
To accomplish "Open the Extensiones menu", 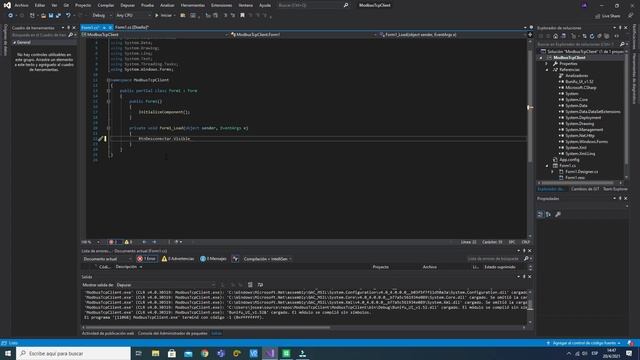I will [x=221, y=5].
